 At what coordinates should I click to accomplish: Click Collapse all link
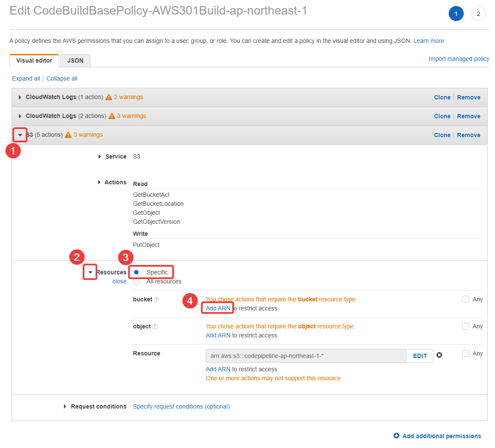click(62, 78)
